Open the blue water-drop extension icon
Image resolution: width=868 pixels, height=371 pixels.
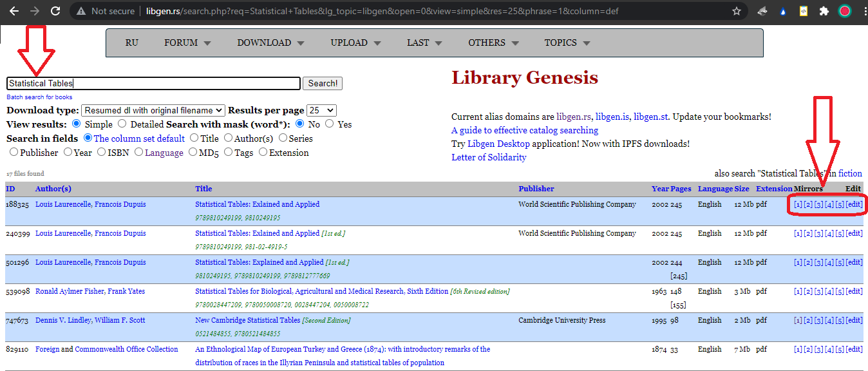783,11
